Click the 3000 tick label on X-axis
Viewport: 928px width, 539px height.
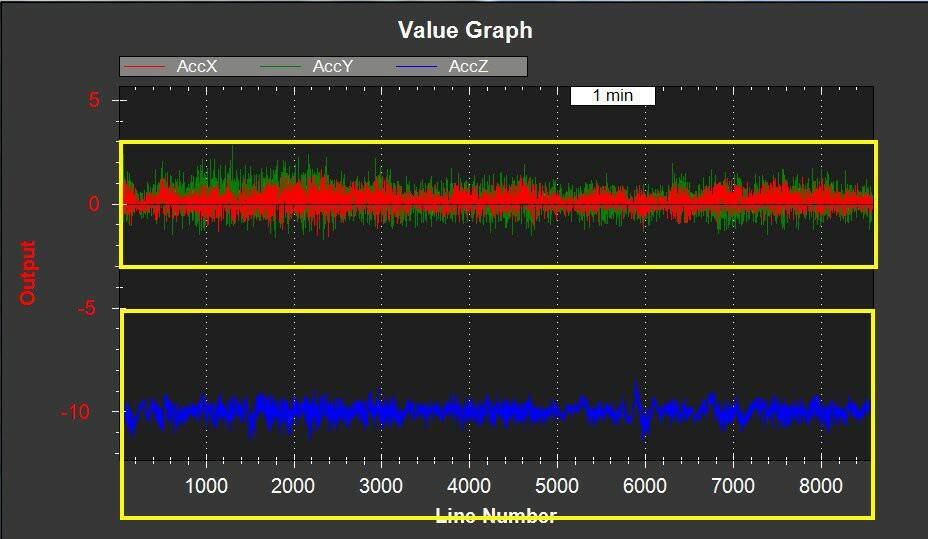click(381, 487)
